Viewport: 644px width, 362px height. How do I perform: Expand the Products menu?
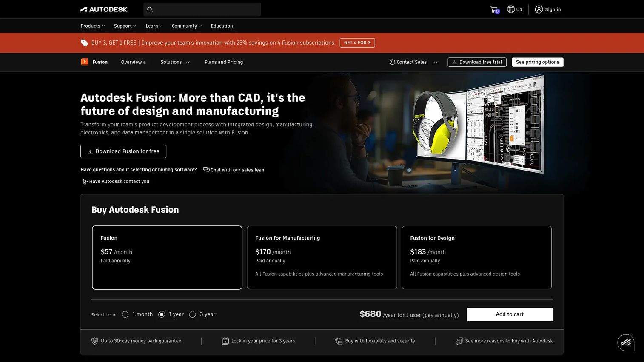pyautogui.click(x=92, y=26)
